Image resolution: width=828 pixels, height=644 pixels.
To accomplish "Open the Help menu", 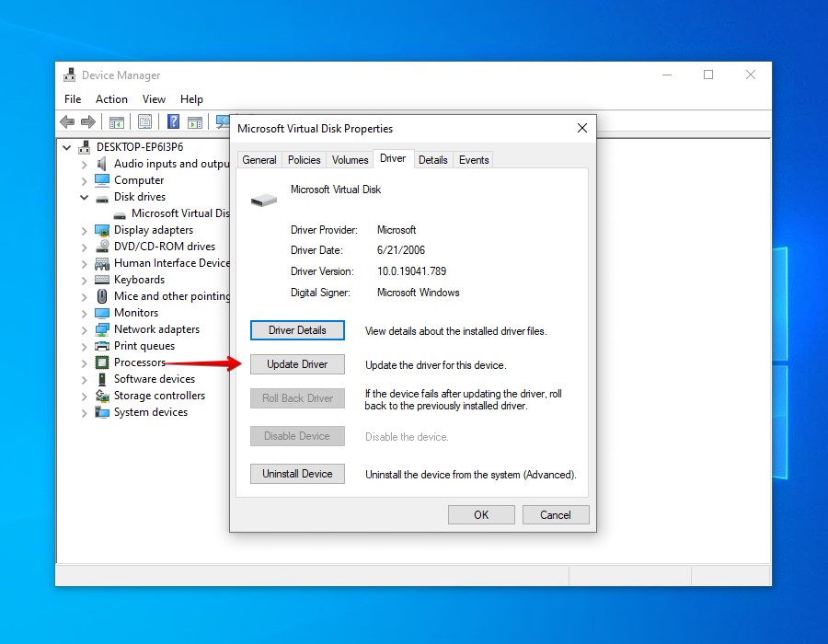I will 191,99.
